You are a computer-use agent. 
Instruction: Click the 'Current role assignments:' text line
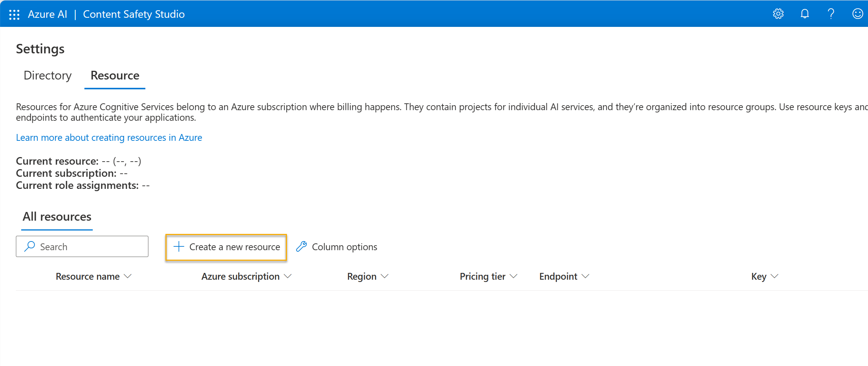click(83, 185)
